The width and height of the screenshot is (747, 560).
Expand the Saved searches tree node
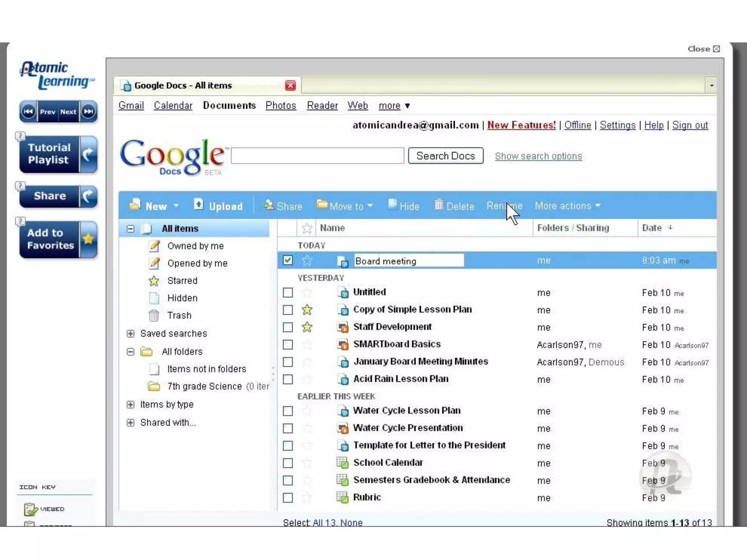[x=130, y=334]
